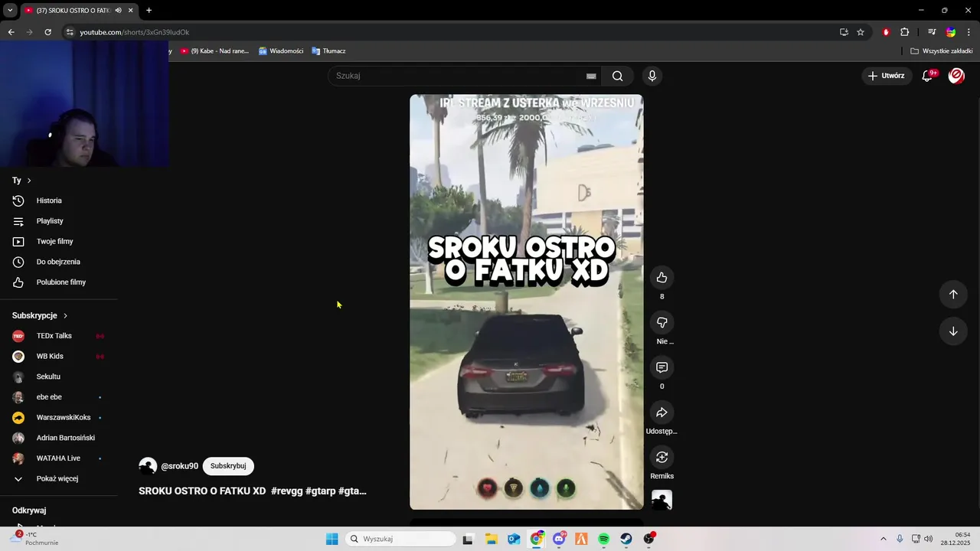Viewport: 980px width, 551px height.
Task: Select the SROKU OSTRO O FATK tab
Action: click(73, 11)
